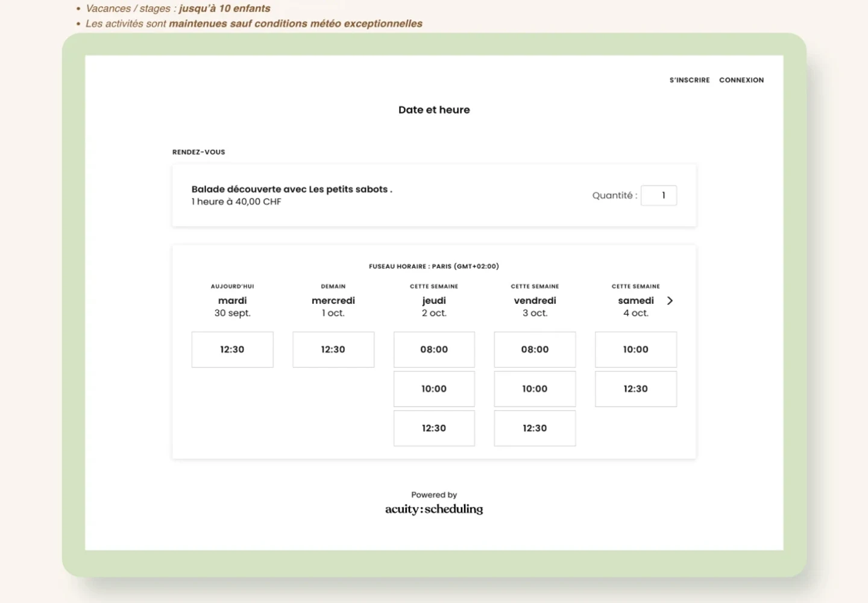Pick the 10:00 slot on jeudi 2 oct.

(x=434, y=389)
